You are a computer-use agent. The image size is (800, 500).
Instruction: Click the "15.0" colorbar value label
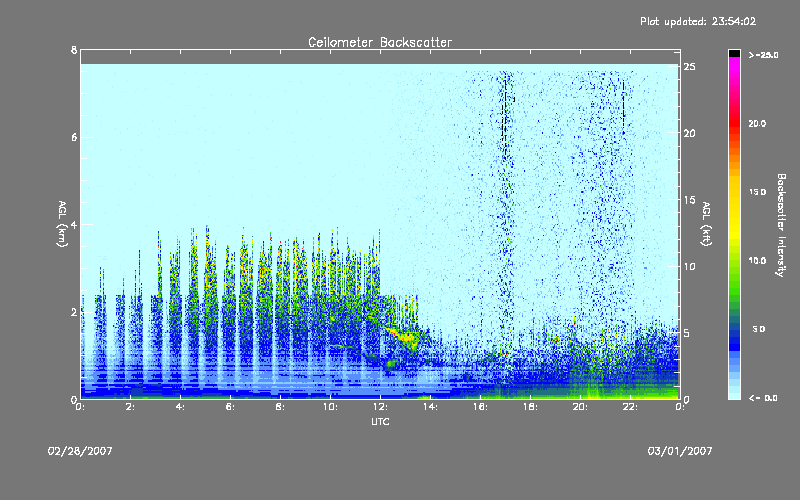tap(757, 192)
